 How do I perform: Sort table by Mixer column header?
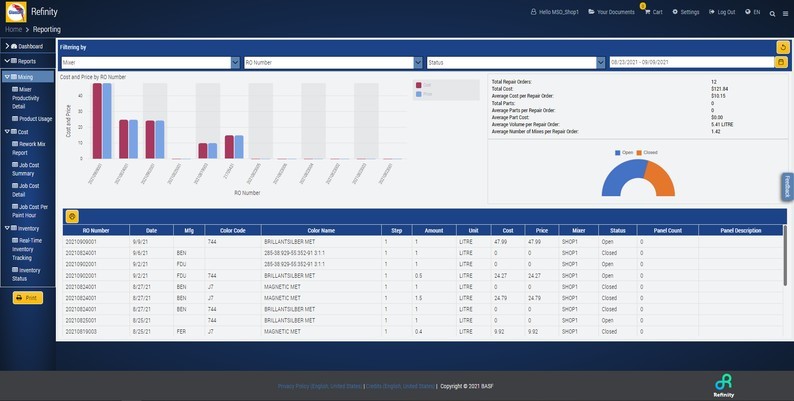click(x=579, y=230)
